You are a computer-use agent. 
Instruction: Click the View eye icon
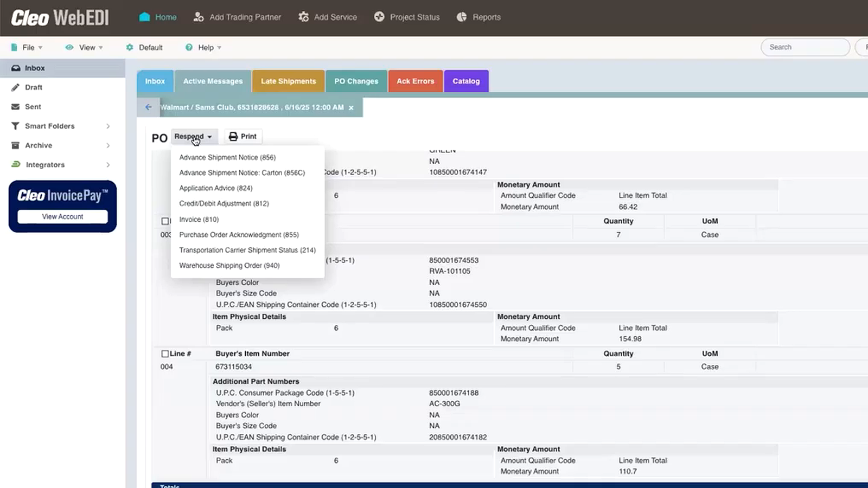[x=69, y=47]
